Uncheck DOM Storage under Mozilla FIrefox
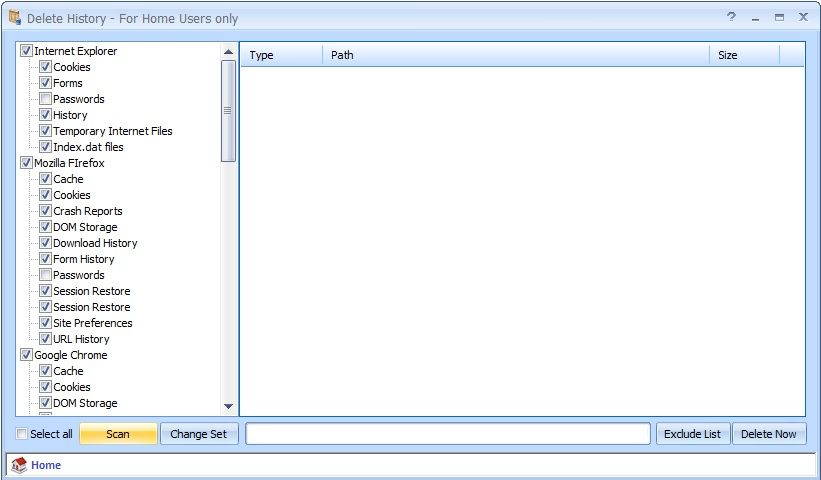The height and width of the screenshot is (480, 821). [45, 227]
